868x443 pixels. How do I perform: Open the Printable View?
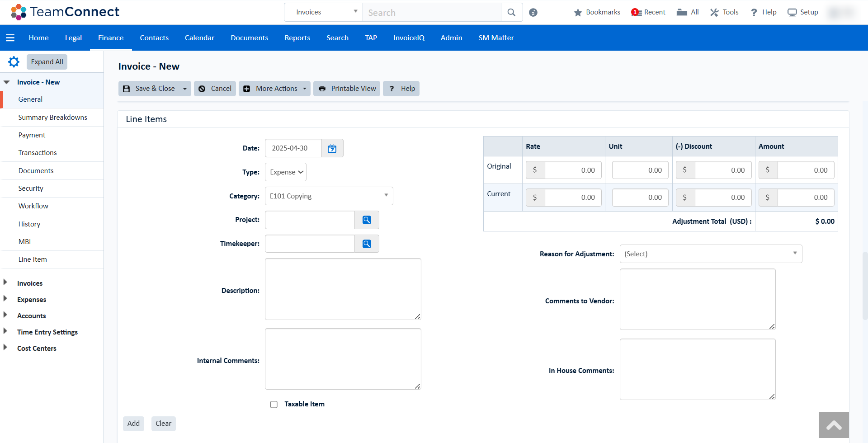347,89
